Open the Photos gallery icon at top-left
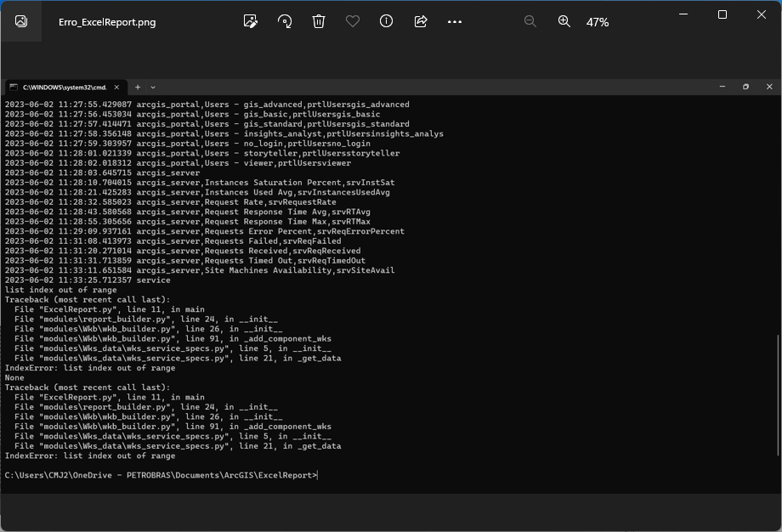The height and width of the screenshot is (532, 782). click(x=21, y=21)
